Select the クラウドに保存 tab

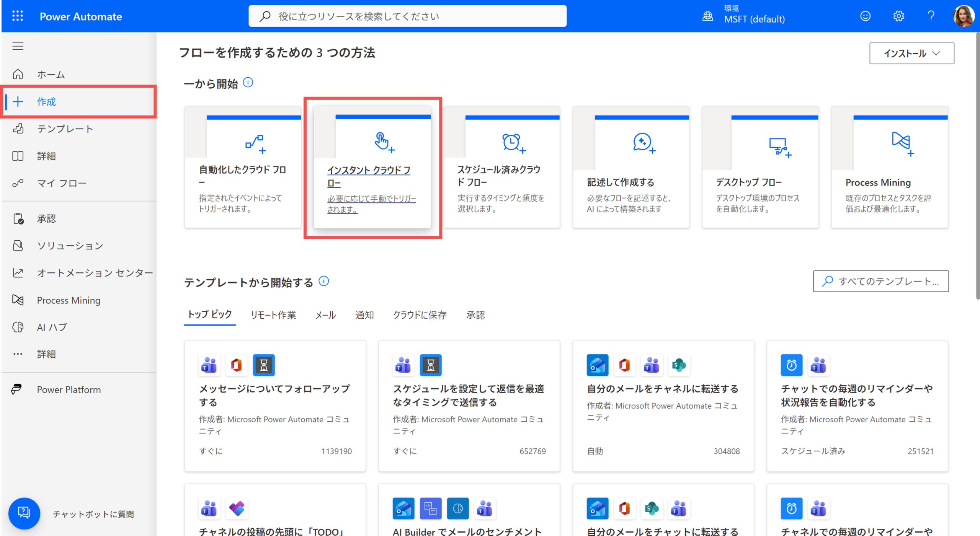[x=420, y=315]
